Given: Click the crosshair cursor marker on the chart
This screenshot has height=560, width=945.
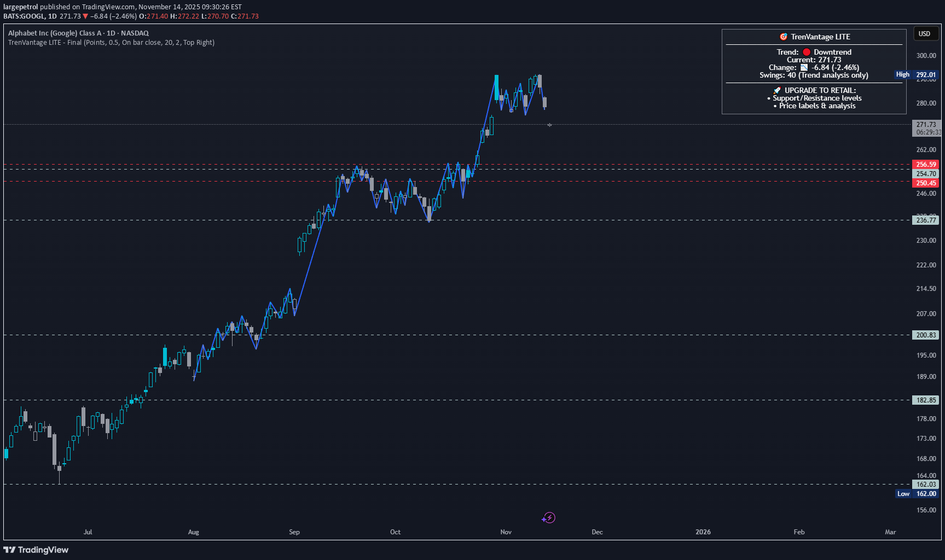Looking at the screenshot, I should pos(549,125).
